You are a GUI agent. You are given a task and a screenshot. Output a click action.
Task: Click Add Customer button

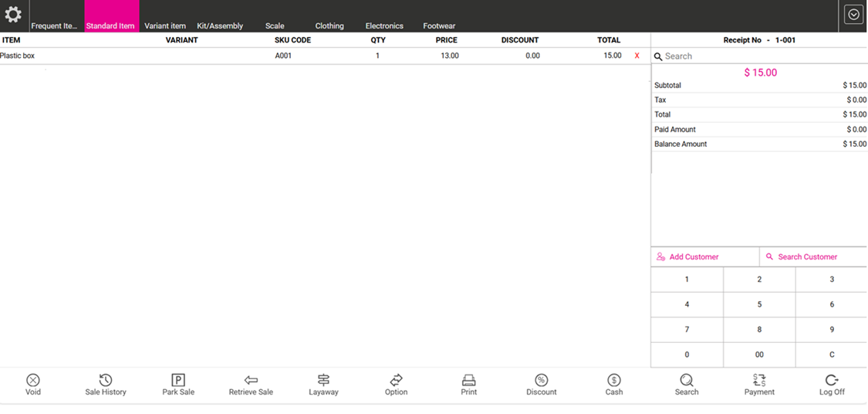pos(694,256)
